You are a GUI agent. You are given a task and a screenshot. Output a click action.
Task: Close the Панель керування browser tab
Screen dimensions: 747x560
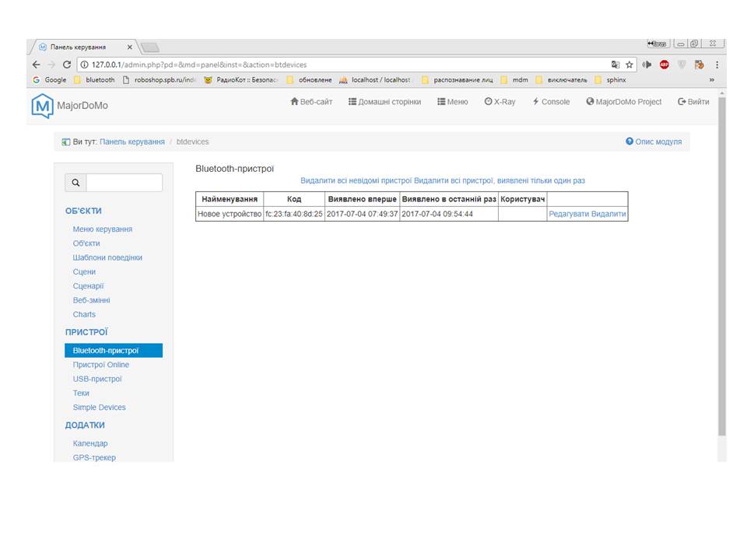[130, 47]
